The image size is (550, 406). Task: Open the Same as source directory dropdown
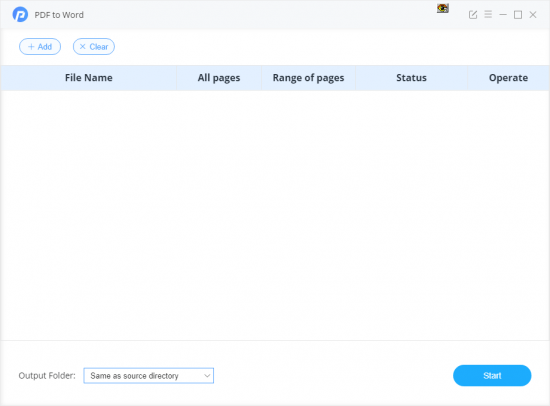click(149, 376)
